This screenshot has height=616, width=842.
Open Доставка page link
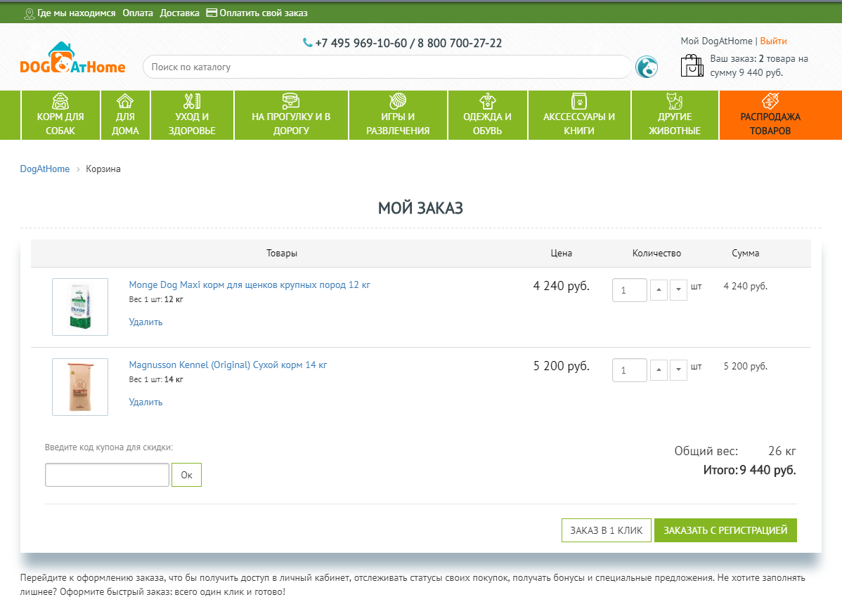[x=179, y=13]
